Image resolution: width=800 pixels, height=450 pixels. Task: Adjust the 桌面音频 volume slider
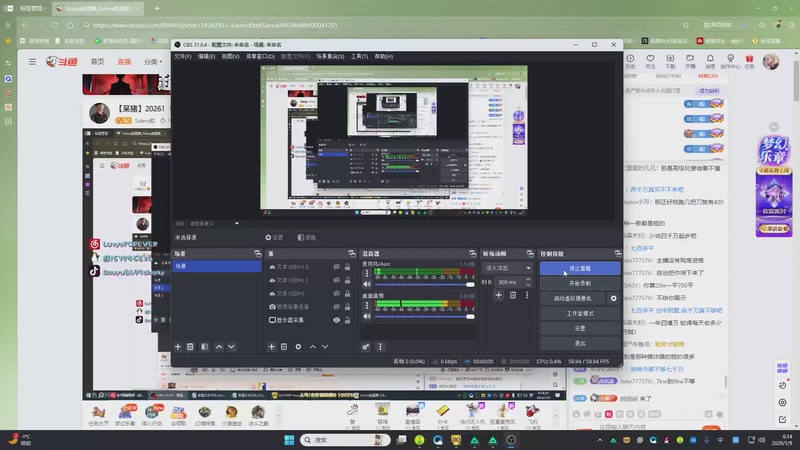[x=424, y=317]
